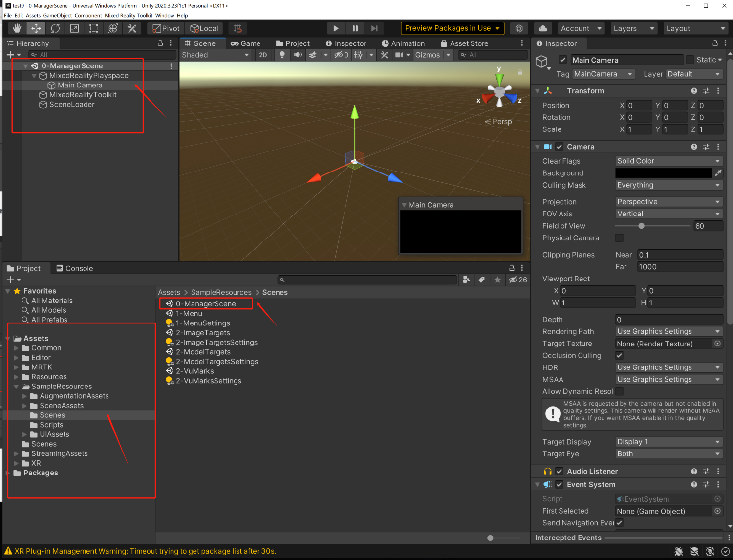Toggle hidden packages visibility count
Screen dimensions: 733x560
[518, 280]
